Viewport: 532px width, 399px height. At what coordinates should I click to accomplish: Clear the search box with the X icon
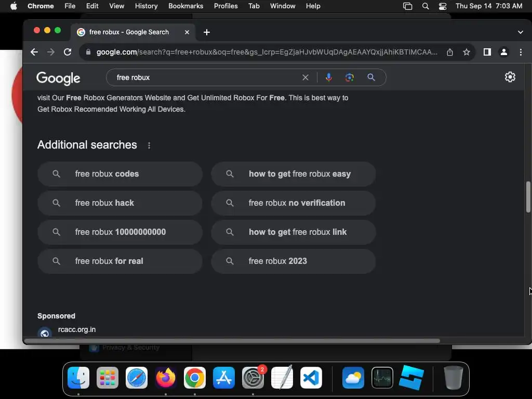305,77
